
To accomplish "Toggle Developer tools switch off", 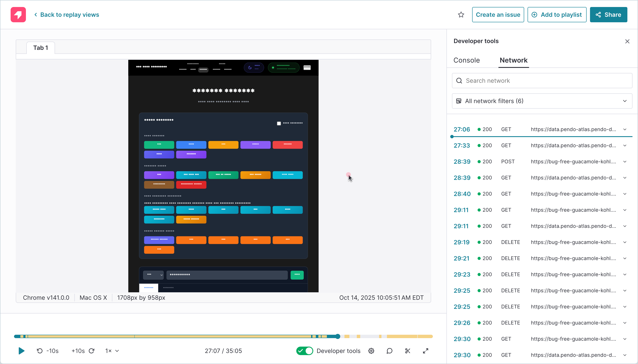I will point(304,351).
